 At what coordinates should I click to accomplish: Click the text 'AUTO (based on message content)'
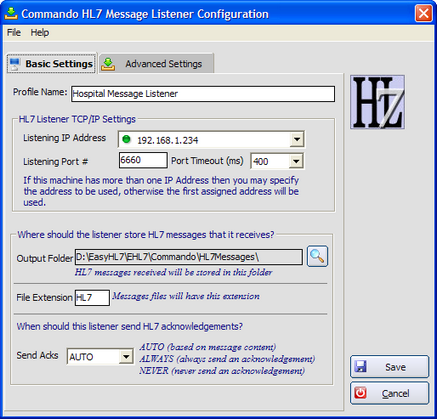click(207, 347)
